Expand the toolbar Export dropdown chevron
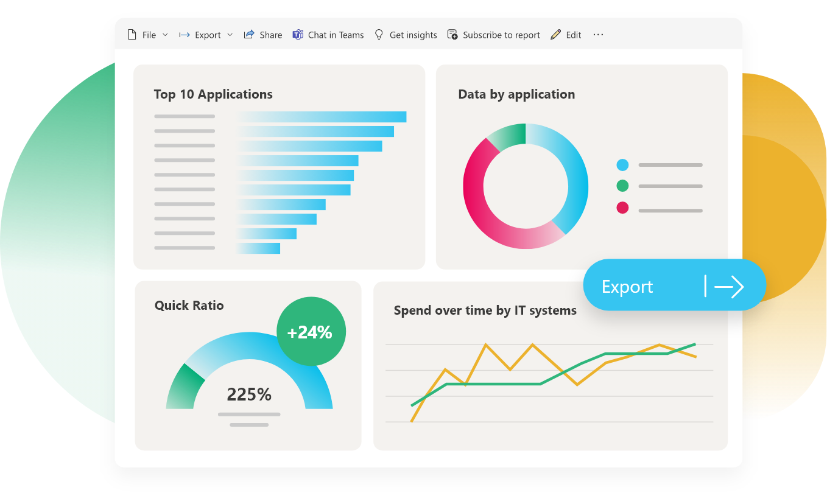Viewport: 827px width, 504px height. [230, 35]
